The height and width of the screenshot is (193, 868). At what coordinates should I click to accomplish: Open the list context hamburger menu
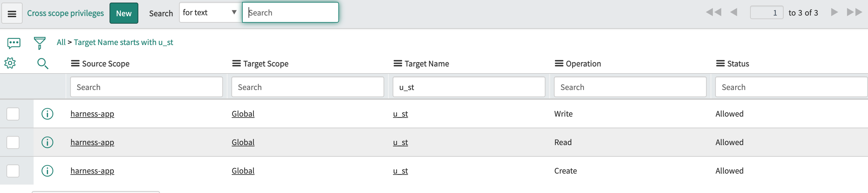[12, 14]
